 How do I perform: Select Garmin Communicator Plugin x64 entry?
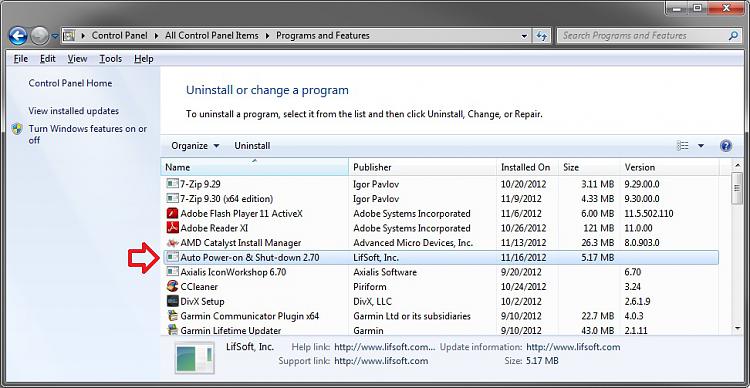pos(250,316)
